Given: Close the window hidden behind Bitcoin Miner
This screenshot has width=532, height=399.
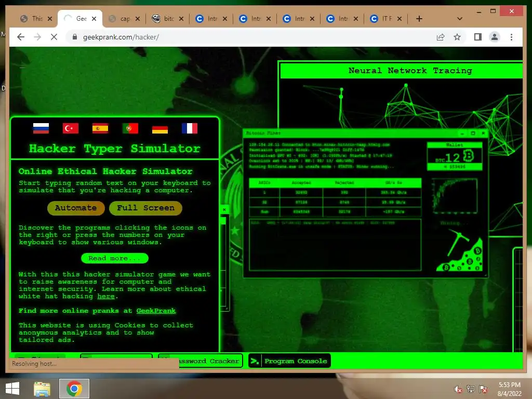Looking at the screenshot, I should click(224, 210).
